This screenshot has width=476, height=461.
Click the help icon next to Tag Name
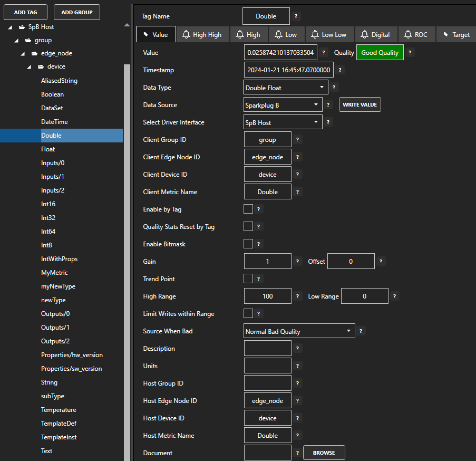click(x=296, y=16)
